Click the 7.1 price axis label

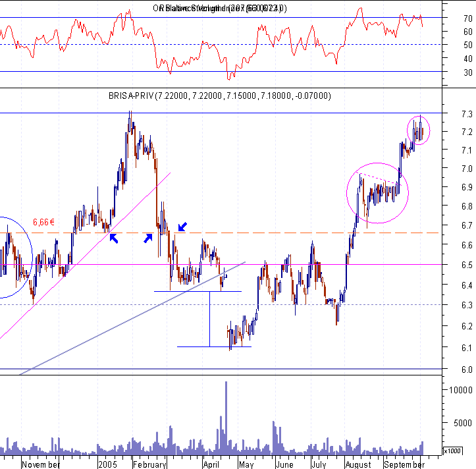(467, 150)
